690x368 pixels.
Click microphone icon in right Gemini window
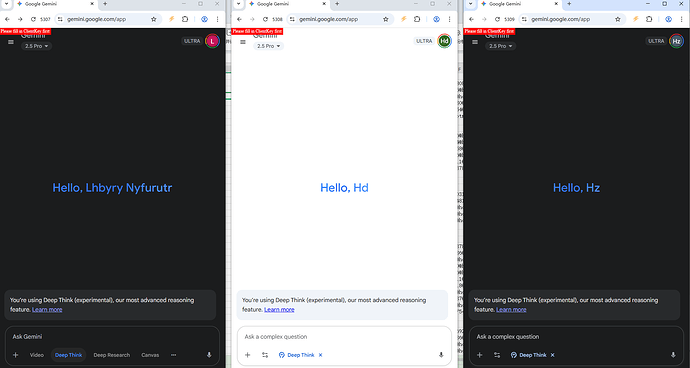(673, 355)
